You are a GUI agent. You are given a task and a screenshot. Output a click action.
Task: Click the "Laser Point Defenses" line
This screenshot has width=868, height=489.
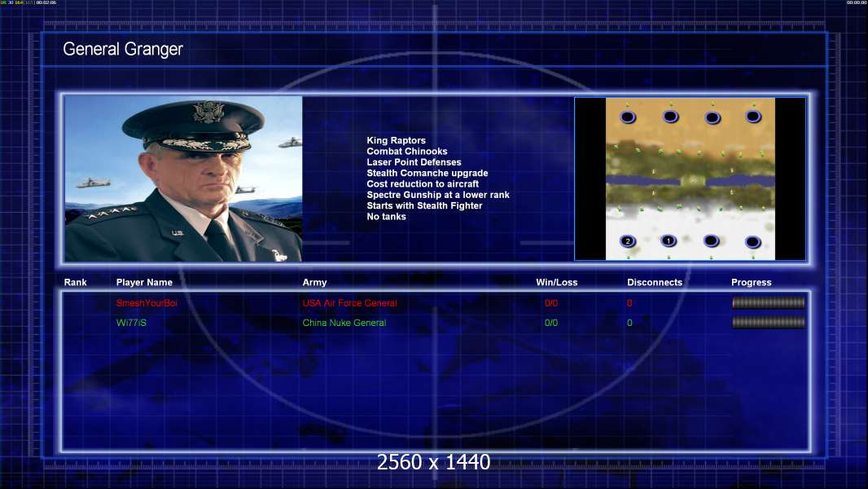(x=414, y=162)
